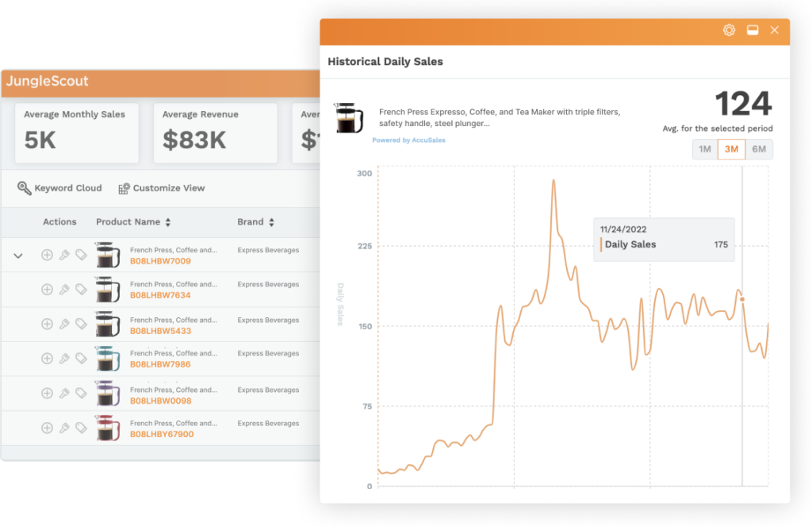Click add icon for B08LHBW7986 row
The image size is (812, 526).
click(47, 358)
